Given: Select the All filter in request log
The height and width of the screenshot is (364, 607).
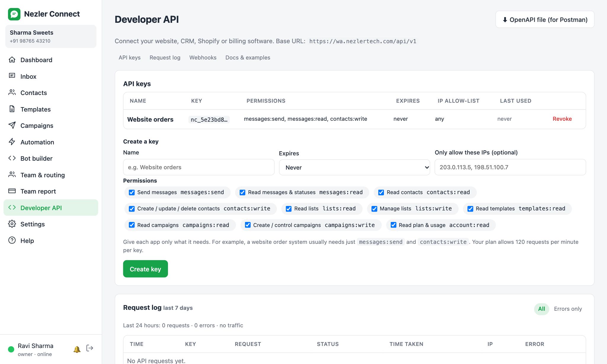Looking at the screenshot, I should [542, 309].
